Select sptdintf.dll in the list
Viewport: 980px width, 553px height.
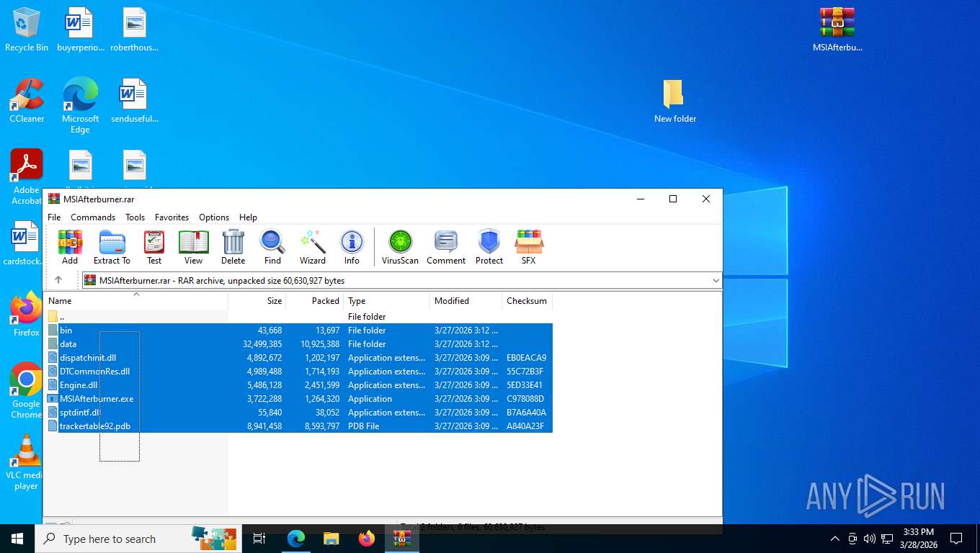click(x=298, y=412)
